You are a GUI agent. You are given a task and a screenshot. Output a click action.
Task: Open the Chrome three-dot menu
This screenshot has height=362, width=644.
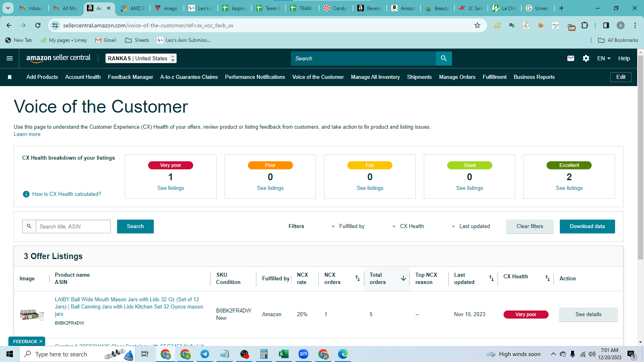[635, 25]
